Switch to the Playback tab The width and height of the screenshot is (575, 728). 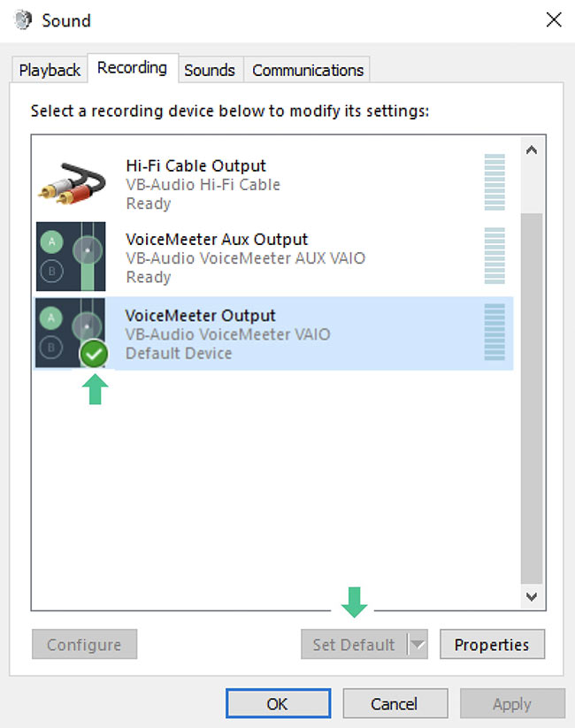point(49,69)
